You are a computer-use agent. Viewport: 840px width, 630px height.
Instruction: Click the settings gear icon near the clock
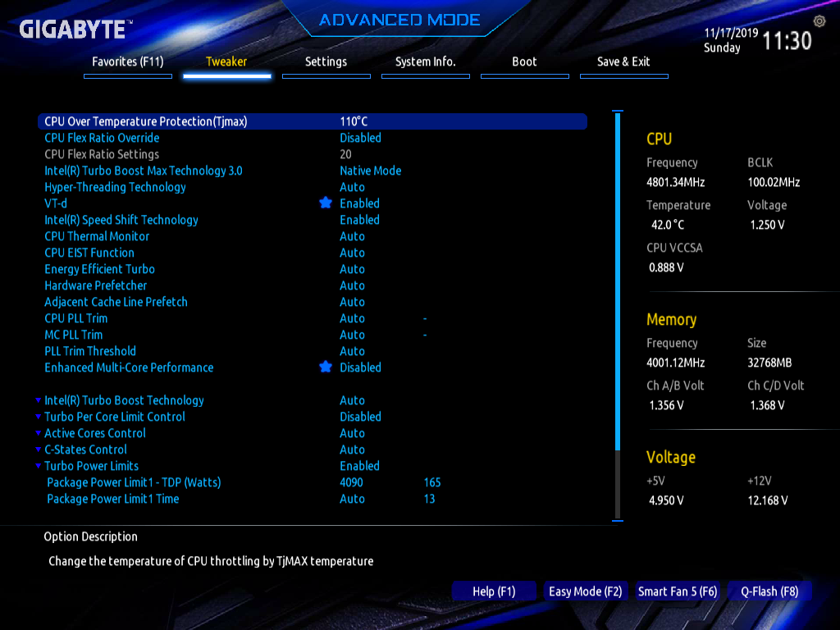tap(819, 21)
